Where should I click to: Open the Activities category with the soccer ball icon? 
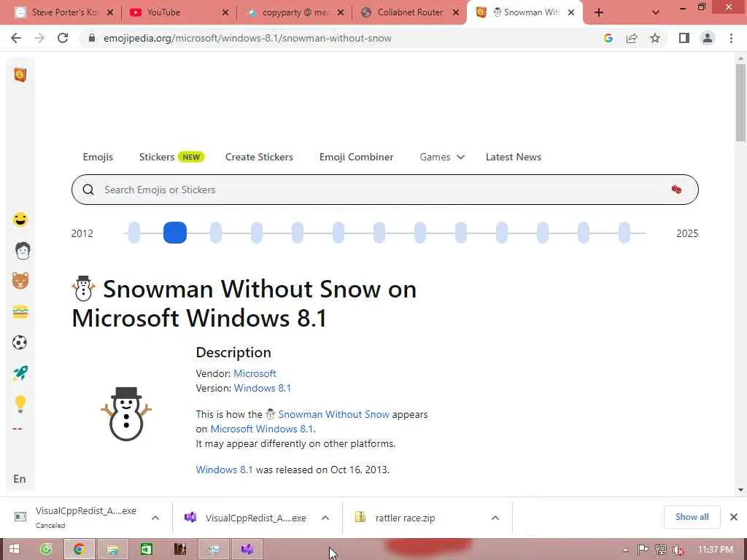click(x=20, y=343)
